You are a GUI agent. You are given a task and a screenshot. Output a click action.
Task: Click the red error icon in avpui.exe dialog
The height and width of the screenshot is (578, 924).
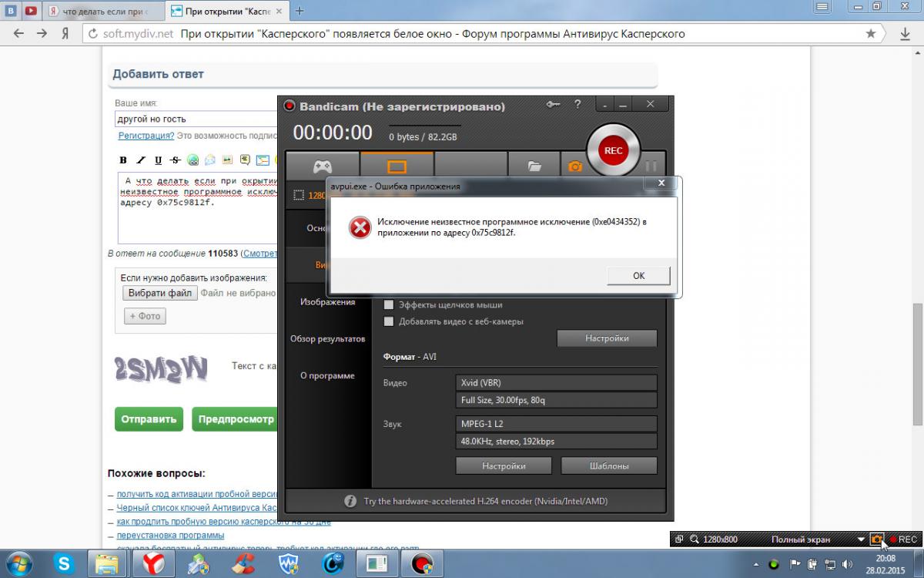360,227
